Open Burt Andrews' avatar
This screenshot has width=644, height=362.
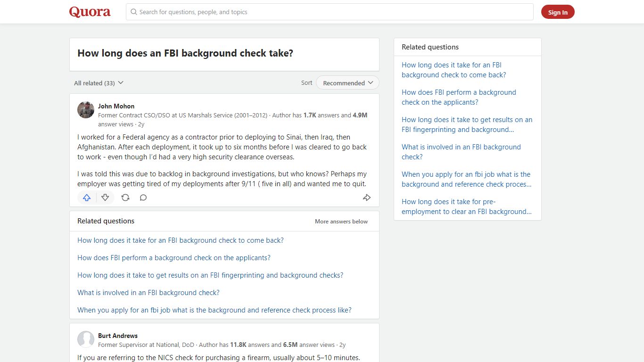tap(86, 339)
